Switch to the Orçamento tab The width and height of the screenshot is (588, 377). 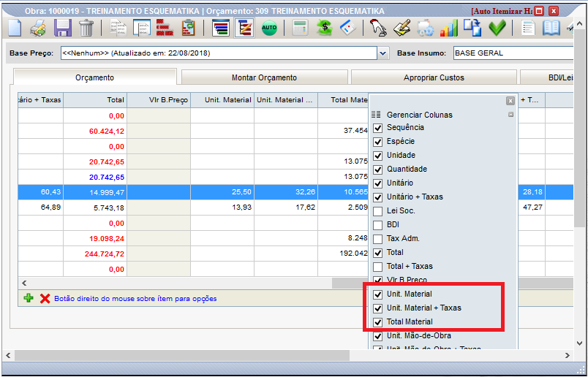point(95,77)
